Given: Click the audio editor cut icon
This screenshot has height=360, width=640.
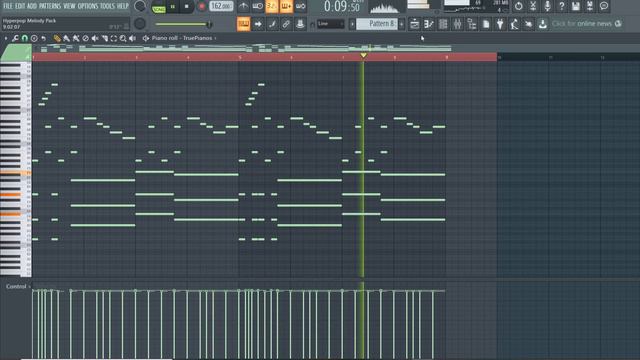Looking at the screenshot, I should (533, 6).
